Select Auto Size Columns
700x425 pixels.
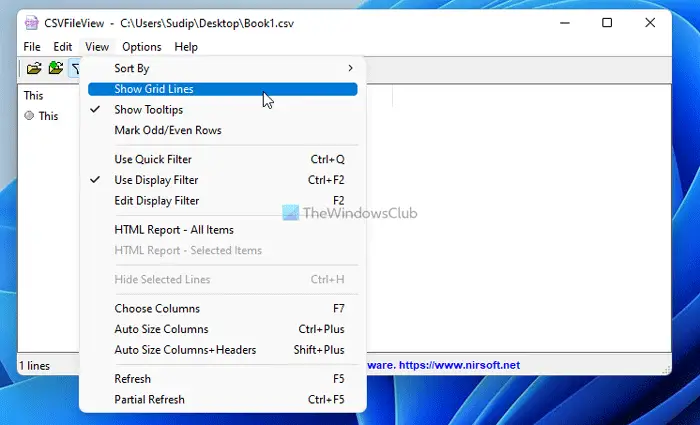pos(223,329)
